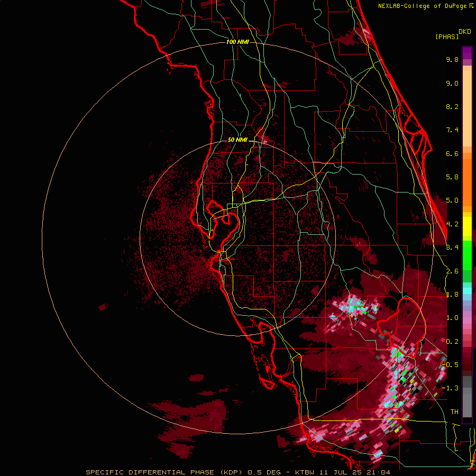The image size is (476, 476).
Task: Click the DKD label above the color scale
Action: point(465,32)
